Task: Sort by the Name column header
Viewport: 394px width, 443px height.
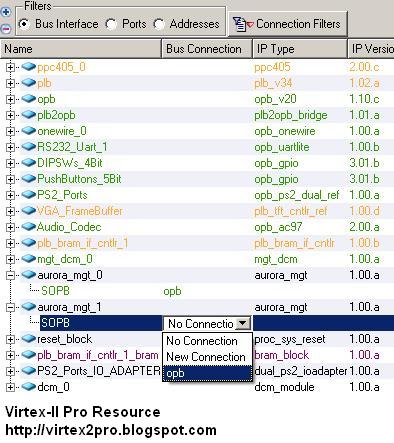Action: click(81, 49)
